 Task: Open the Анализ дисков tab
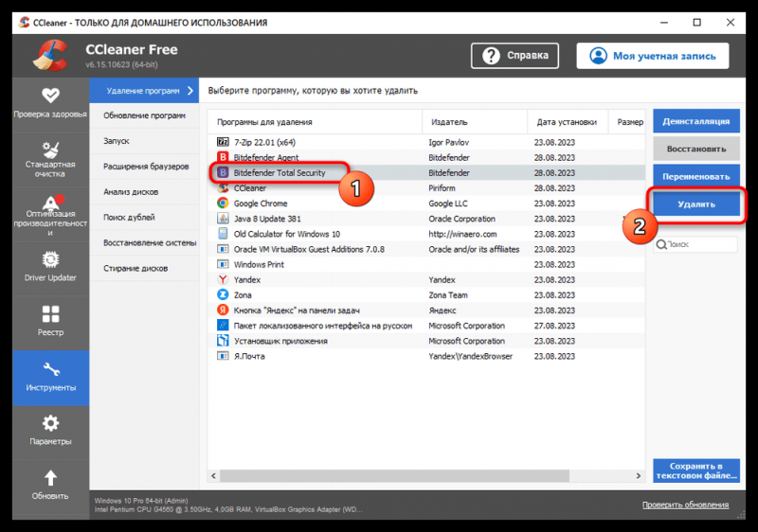click(144, 192)
